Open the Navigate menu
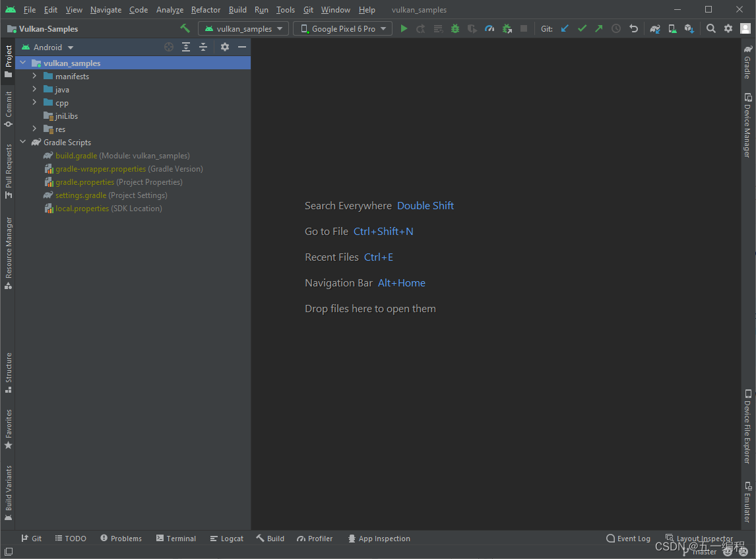The image size is (756, 559). 106,10
